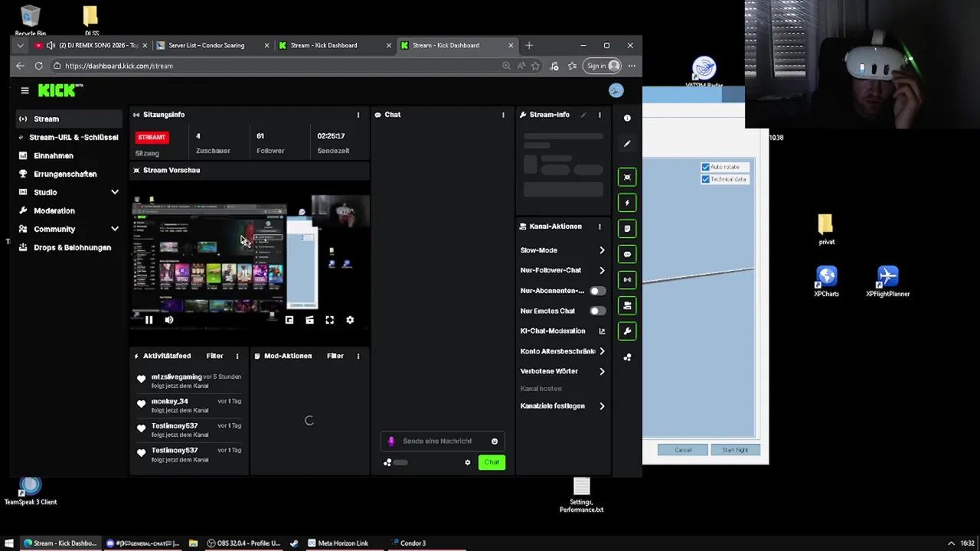Toggle Nur-Abonnenten chat switch
Screen dimensions: 980x551
coord(597,291)
